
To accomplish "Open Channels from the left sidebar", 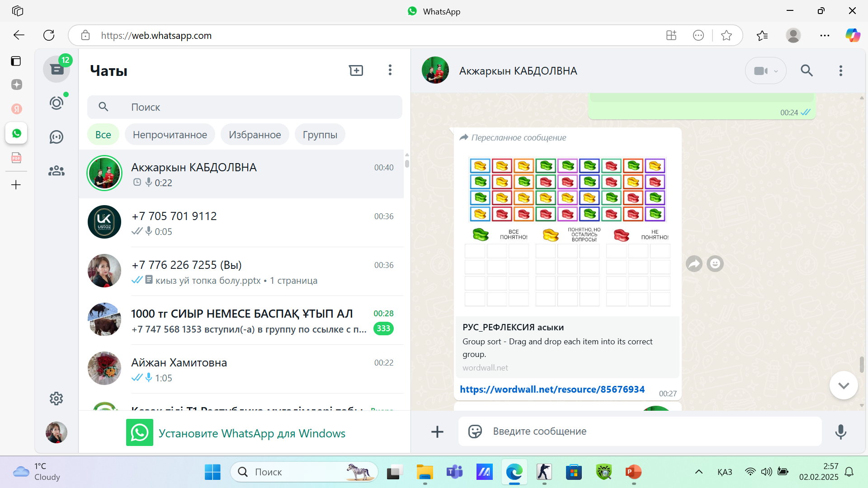I will [x=57, y=137].
